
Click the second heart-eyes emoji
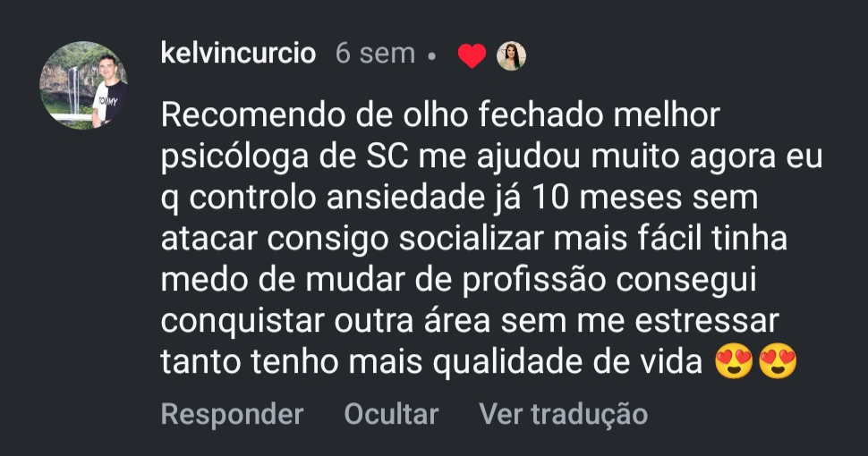(777, 362)
